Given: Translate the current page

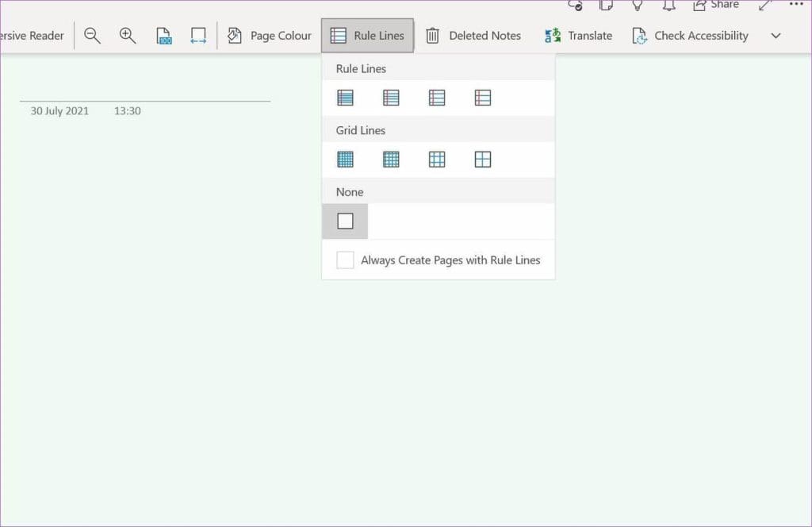Looking at the screenshot, I should 578,35.
